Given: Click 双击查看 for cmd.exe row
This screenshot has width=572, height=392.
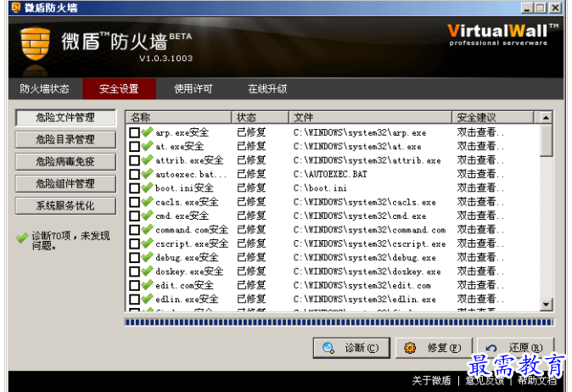Looking at the screenshot, I should pyautogui.click(x=480, y=216).
